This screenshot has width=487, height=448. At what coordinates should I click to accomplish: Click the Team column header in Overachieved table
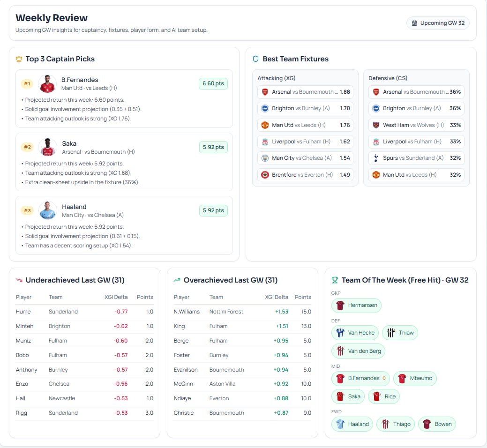pos(216,297)
